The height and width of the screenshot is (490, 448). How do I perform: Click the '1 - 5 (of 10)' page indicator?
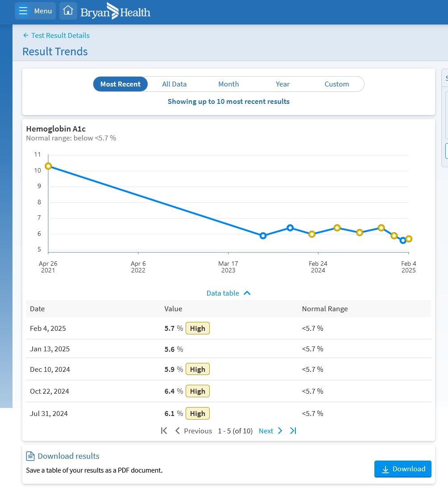coord(235,431)
